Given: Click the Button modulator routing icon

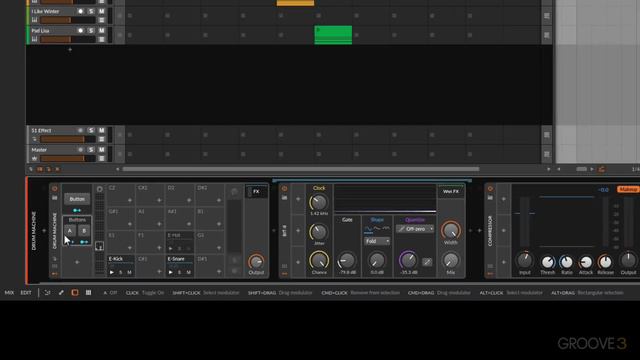Looking at the screenshot, I should [x=77, y=210].
